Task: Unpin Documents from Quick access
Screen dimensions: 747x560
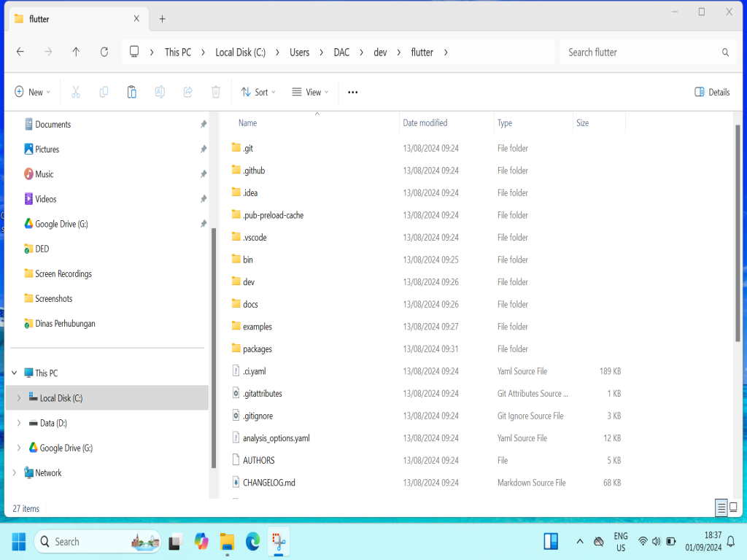Action: (204, 125)
